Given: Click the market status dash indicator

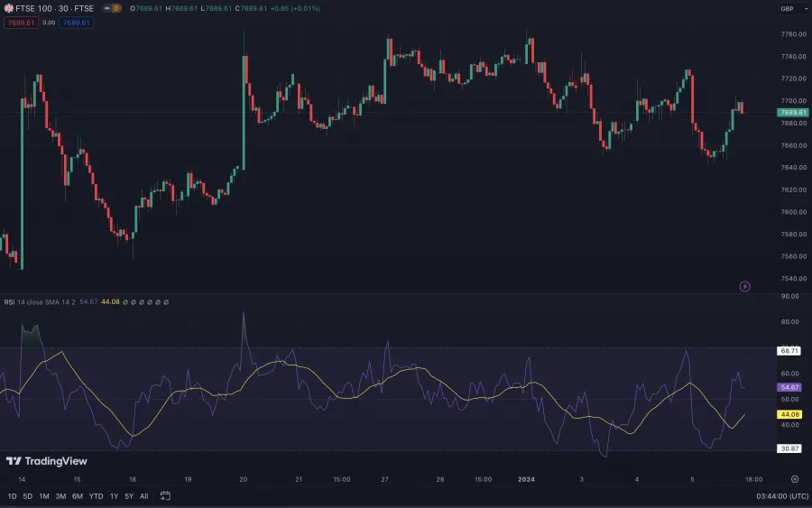Looking at the screenshot, I should [106, 8].
